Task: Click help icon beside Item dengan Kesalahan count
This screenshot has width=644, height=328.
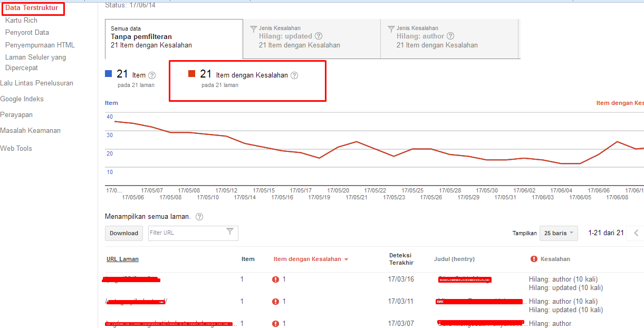Action: pos(294,75)
